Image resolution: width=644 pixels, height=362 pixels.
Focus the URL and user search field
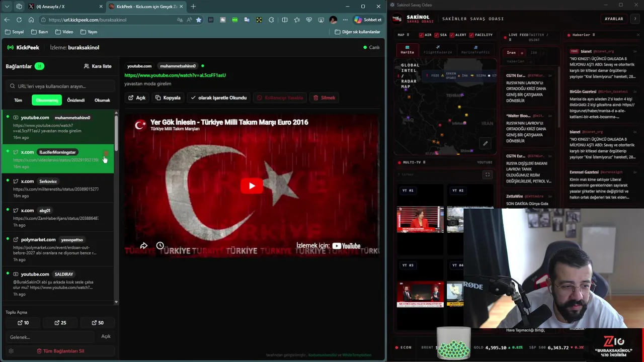(x=59, y=86)
